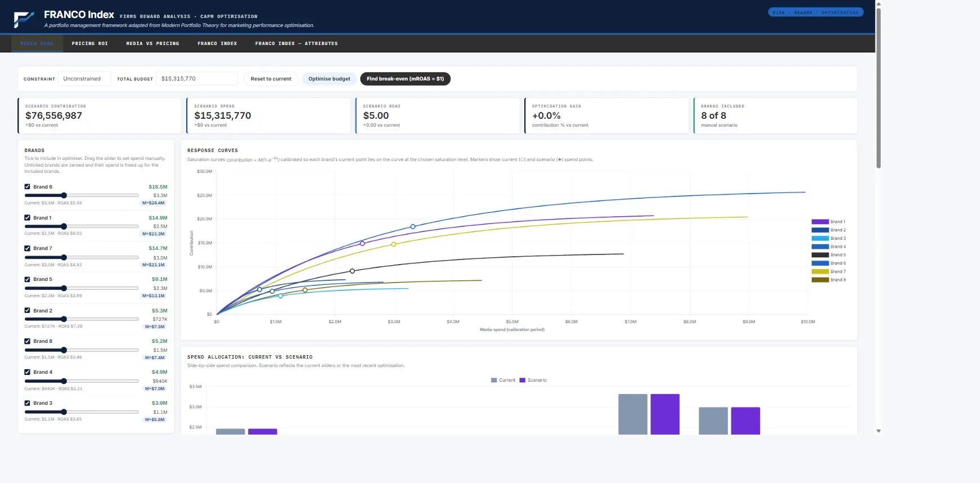Click the Brand 1 legend color swatch

(x=820, y=222)
